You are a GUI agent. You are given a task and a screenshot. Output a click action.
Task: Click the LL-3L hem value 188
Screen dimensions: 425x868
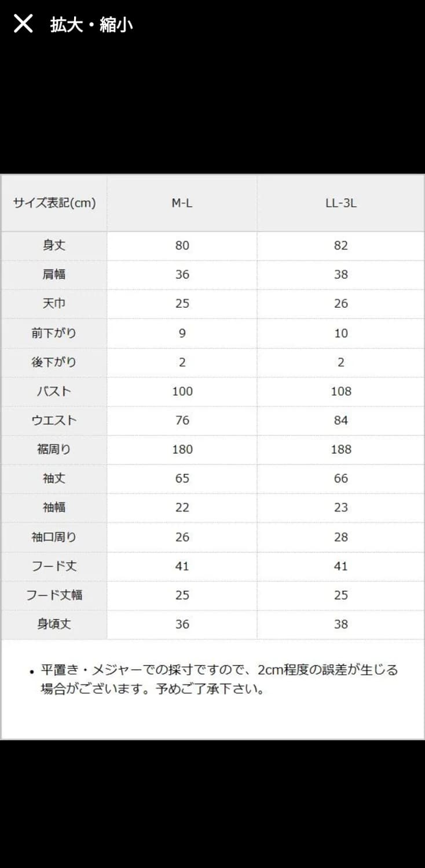(x=340, y=450)
